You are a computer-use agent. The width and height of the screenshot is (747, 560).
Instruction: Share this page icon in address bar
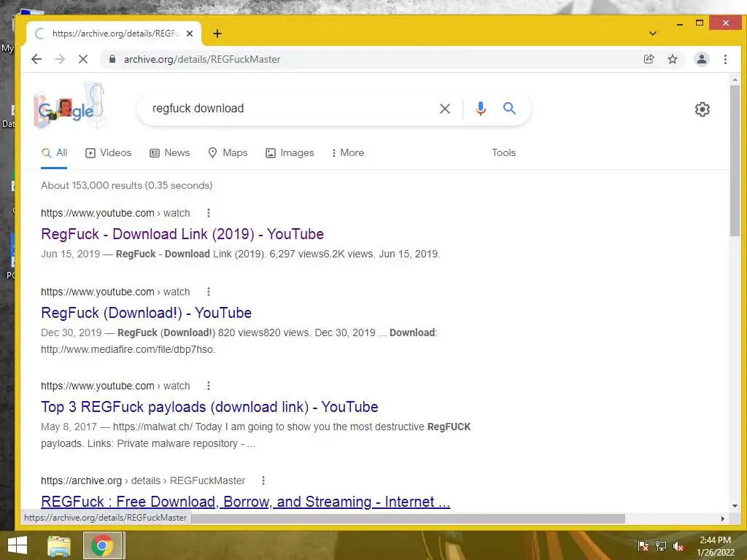point(649,59)
